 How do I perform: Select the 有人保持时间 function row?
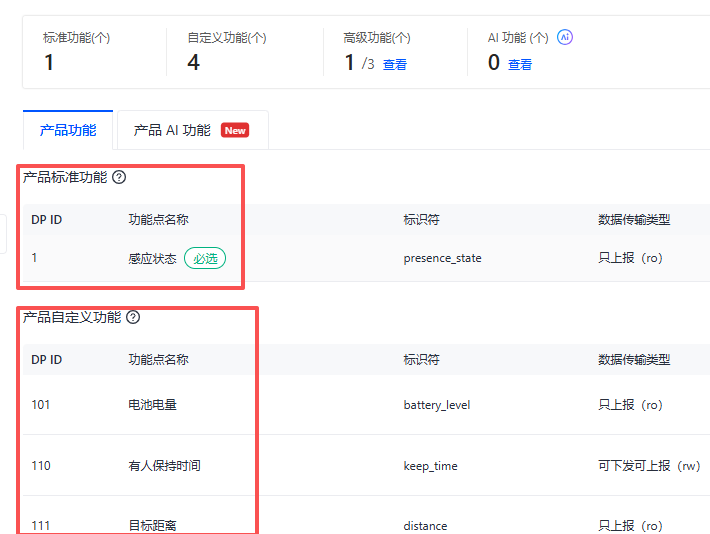click(164, 466)
